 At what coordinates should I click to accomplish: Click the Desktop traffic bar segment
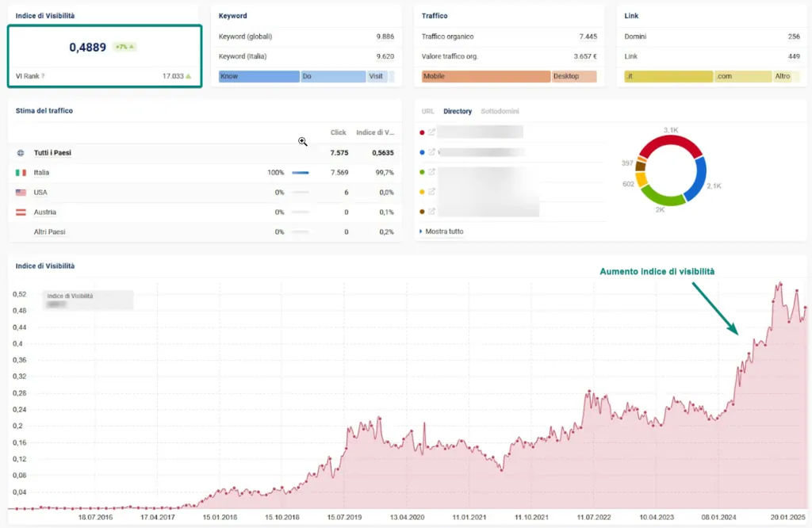[574, 76]
